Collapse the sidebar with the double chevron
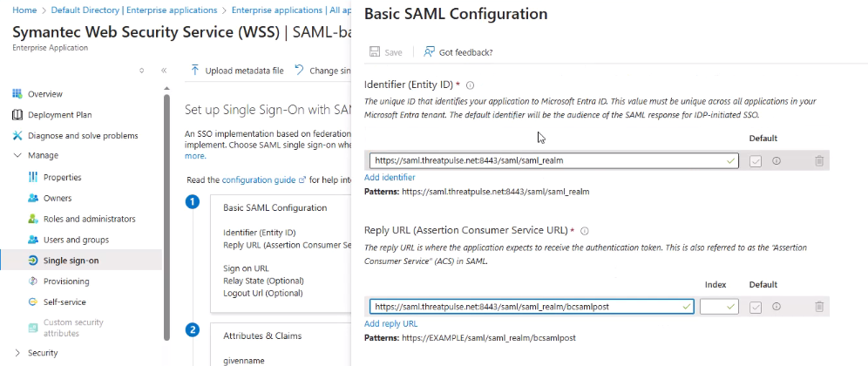The width and height of the screenshot is (868, 366). 164,71
